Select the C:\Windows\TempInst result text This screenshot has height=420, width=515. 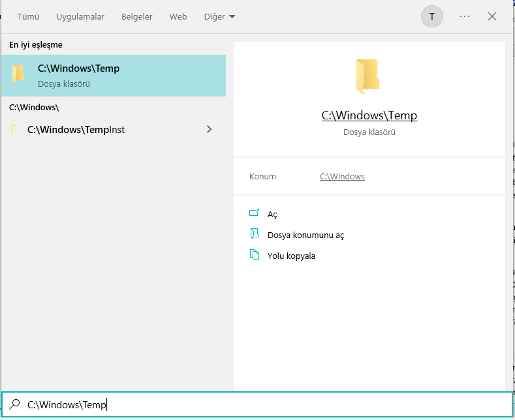pos(76,130)
